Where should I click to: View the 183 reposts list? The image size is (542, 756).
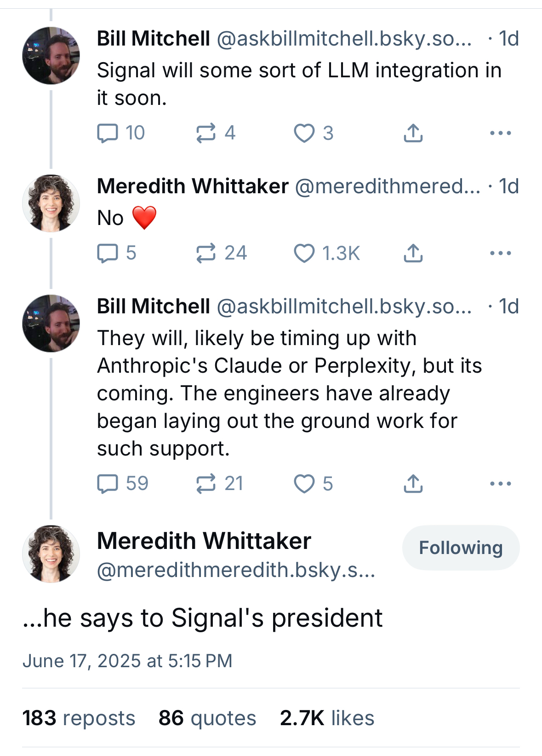click(79, 718)
